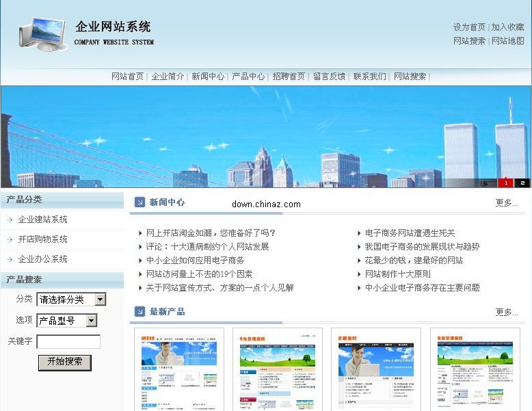The height and width of the screenshot is (411, 532).
Task: Switch banner to slide 2 indicator
Action: pos(522,183)
